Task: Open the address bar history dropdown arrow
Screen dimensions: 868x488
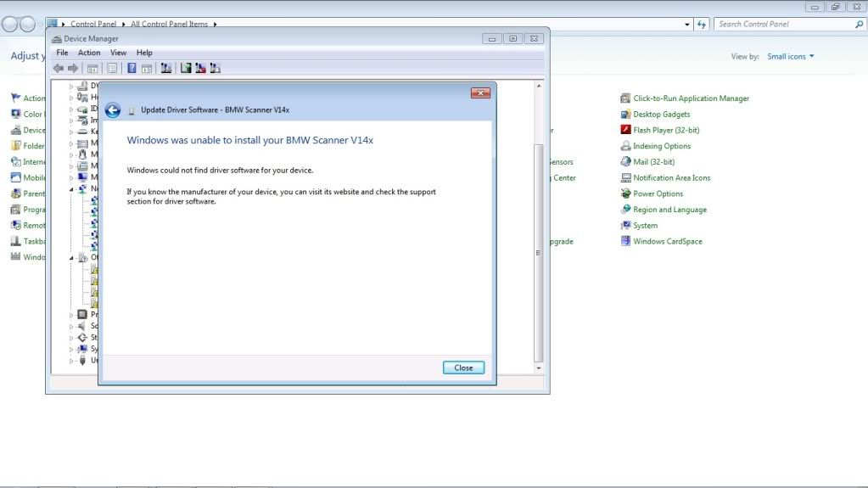Action: [x=687, y=25]
